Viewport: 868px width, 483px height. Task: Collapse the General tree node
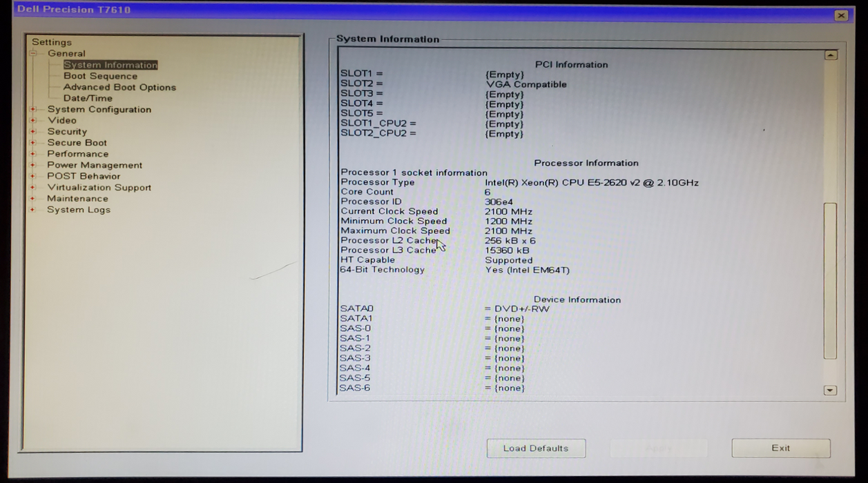click(33, 54)
